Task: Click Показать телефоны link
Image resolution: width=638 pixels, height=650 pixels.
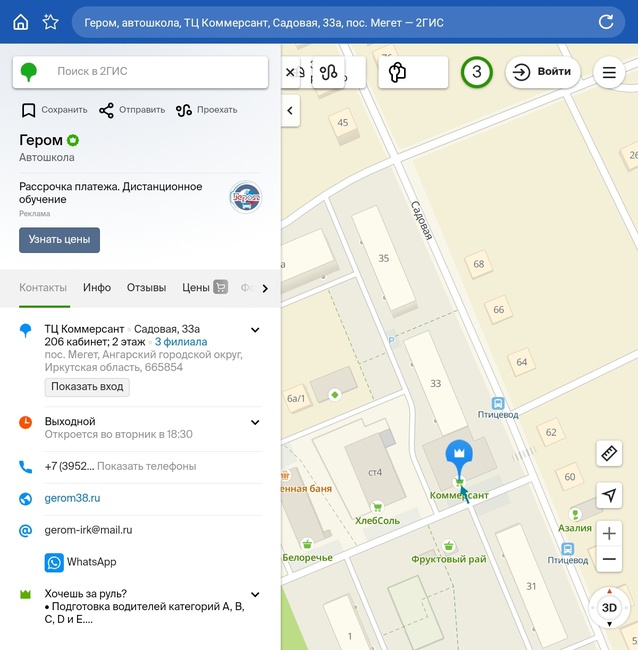Action: (x=147, y=466)
